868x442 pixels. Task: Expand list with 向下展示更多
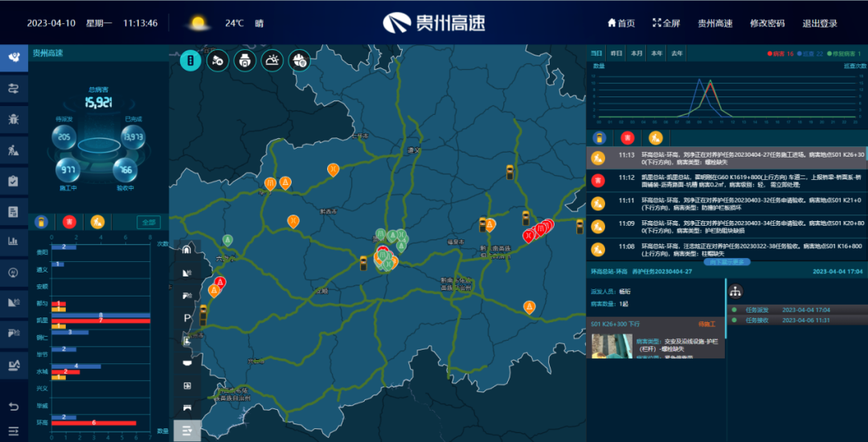tap(727, 262)
